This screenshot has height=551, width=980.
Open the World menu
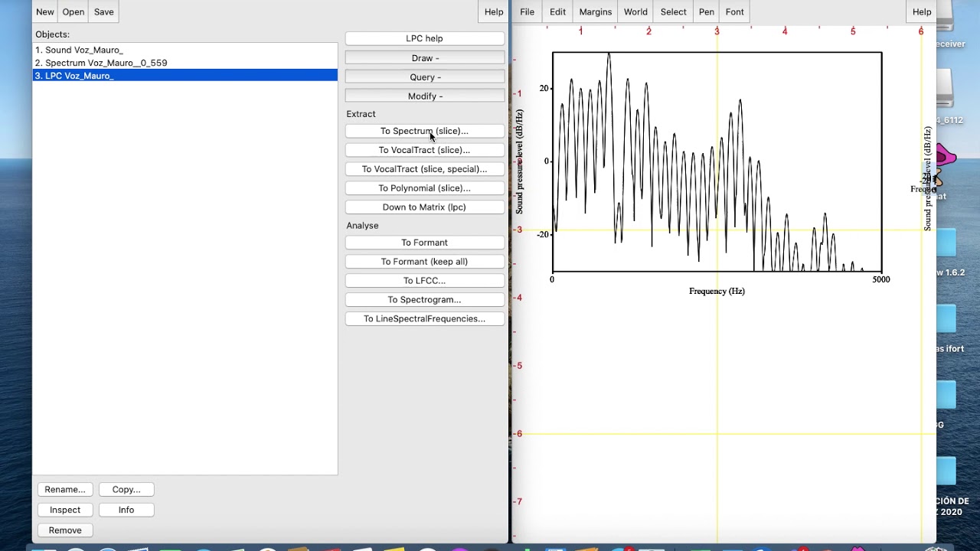click(x=635, y=11)
